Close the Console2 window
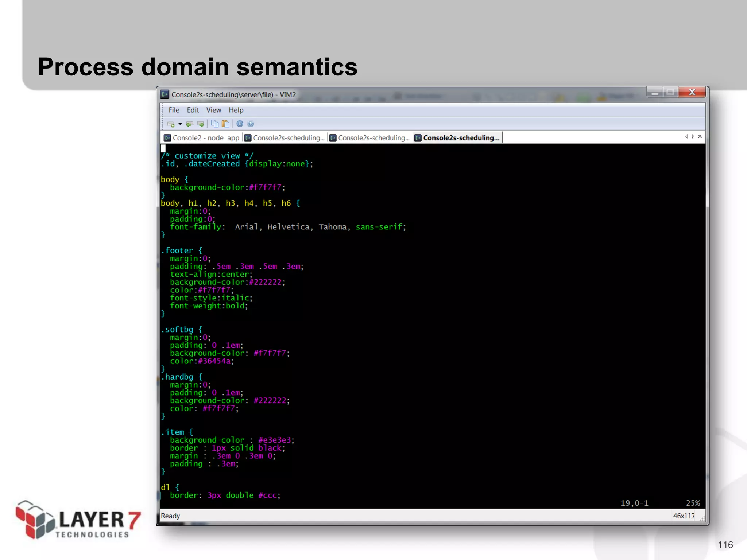This screenshot has width=747, height=560. (692, 93)
